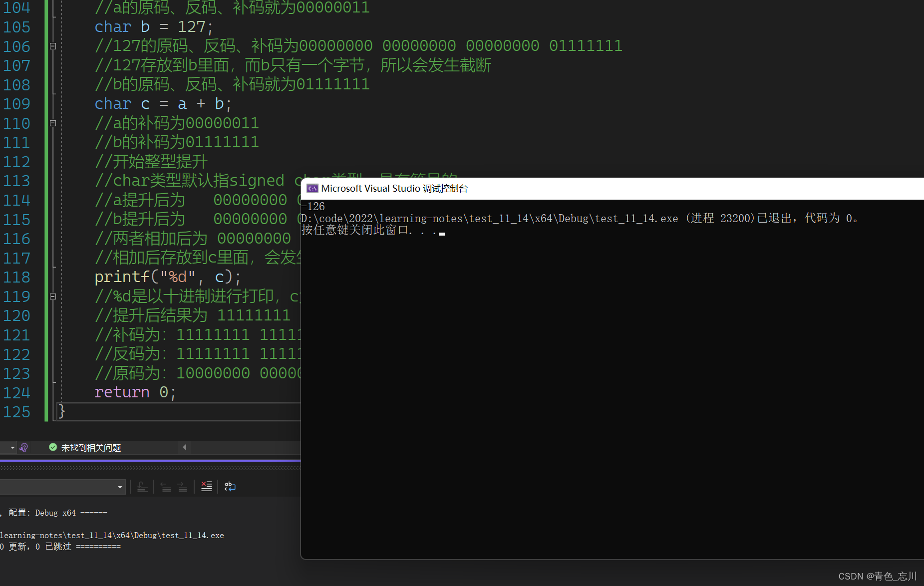Click the printf("%d", c); statement
Image resolution: width=924 pixels, height=586 pixels.
(x=168, y=277)
